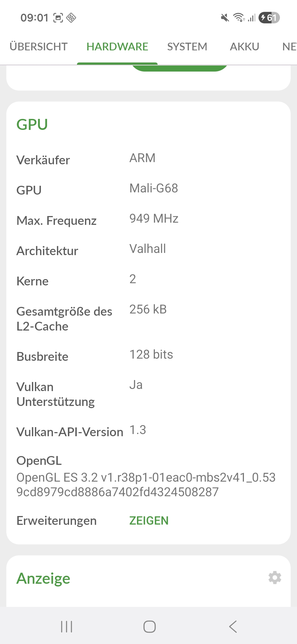Open the recent apps button

67,627
